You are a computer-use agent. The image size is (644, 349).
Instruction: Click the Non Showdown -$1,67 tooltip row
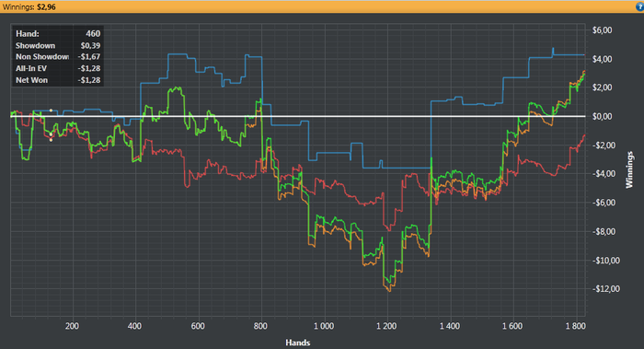coord(58,57)
